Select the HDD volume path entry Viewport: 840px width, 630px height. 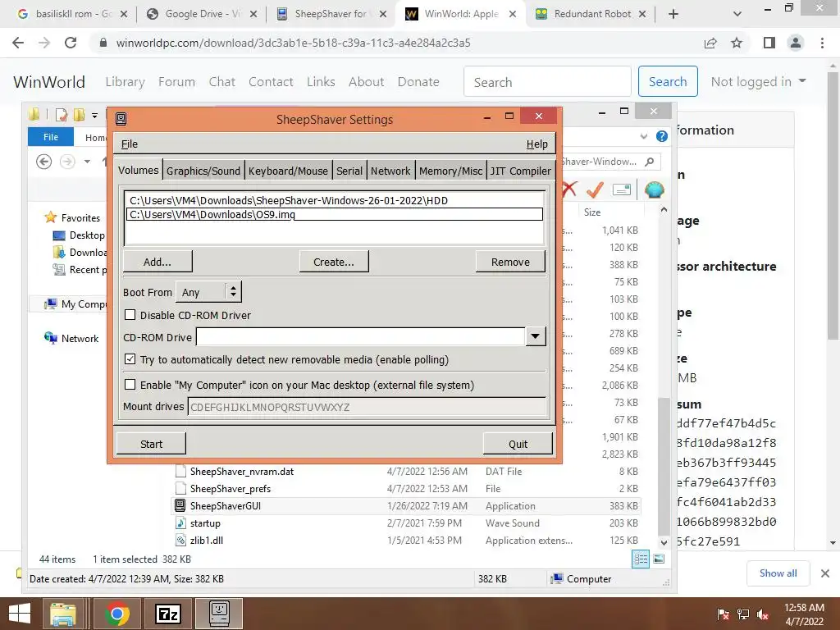(335, 200)
